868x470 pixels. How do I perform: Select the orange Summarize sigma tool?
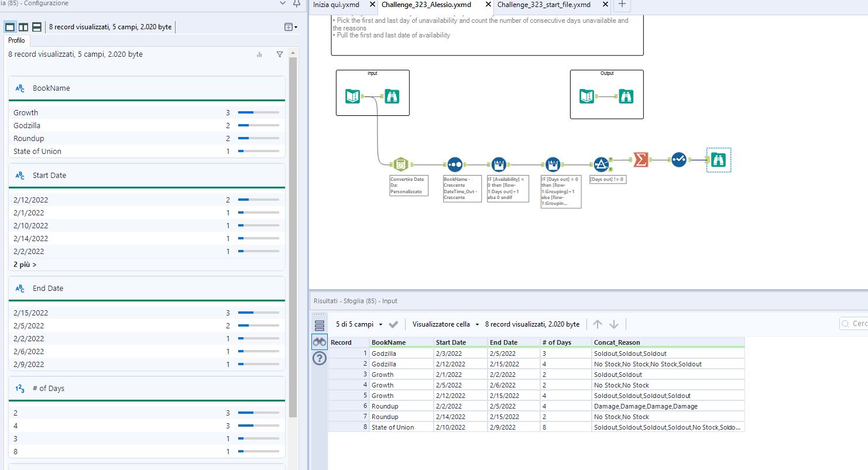coord(641,160)
